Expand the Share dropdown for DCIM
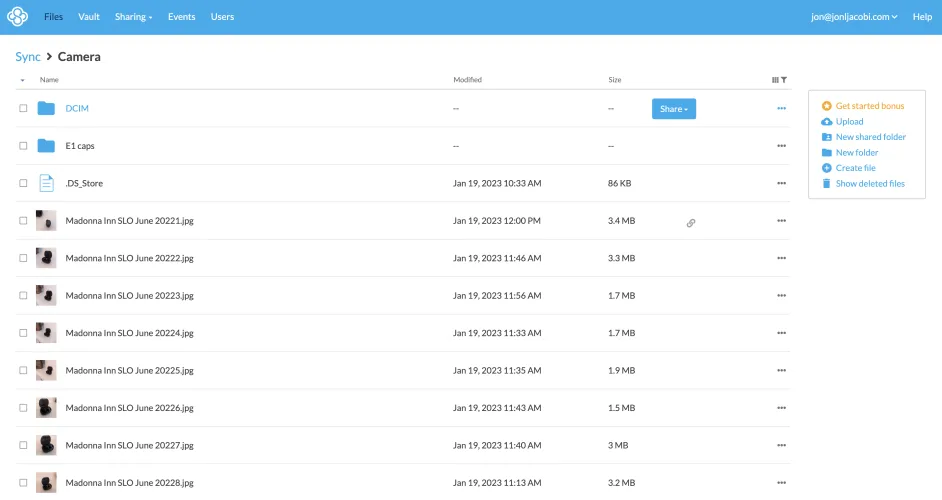This screenshot has width=942, height=500. 673,109
